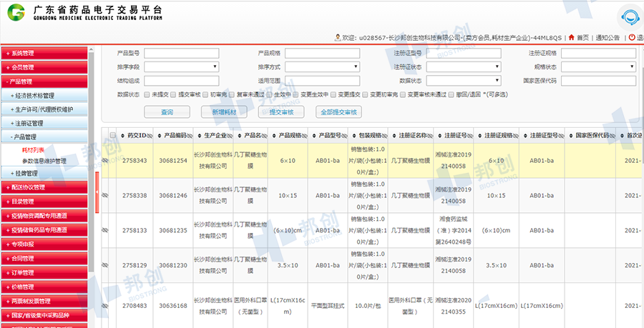The image size is (644, 328).
Task: Open 参数信息维护管理 in the sidebar
Action: [x=44, y=161]
